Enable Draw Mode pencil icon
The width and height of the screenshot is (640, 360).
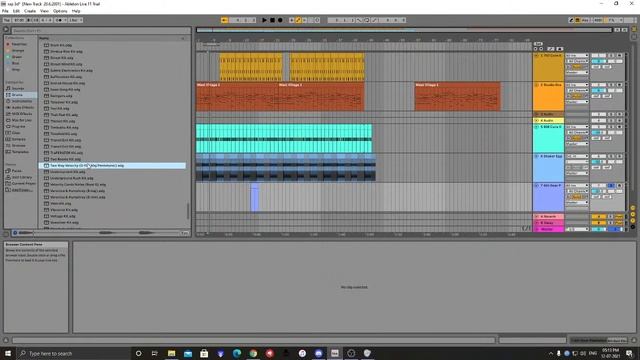coord(571,20)
